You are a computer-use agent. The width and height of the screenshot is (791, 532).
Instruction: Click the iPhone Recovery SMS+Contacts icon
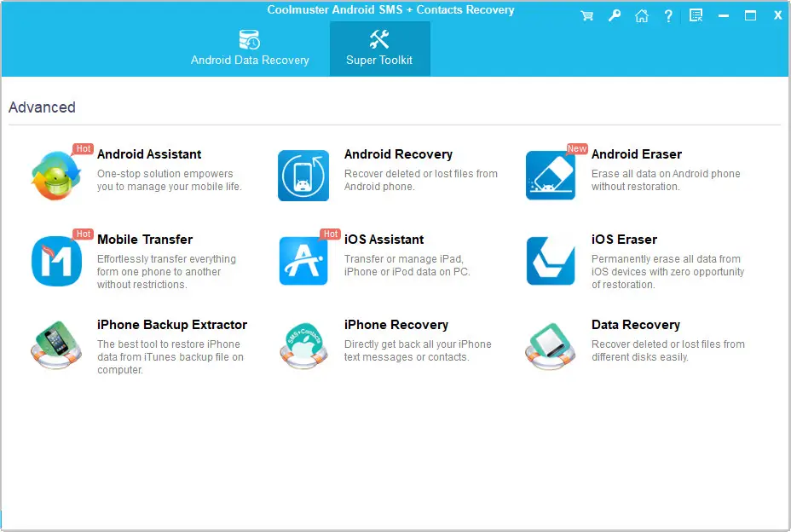[x=303, y=346]
